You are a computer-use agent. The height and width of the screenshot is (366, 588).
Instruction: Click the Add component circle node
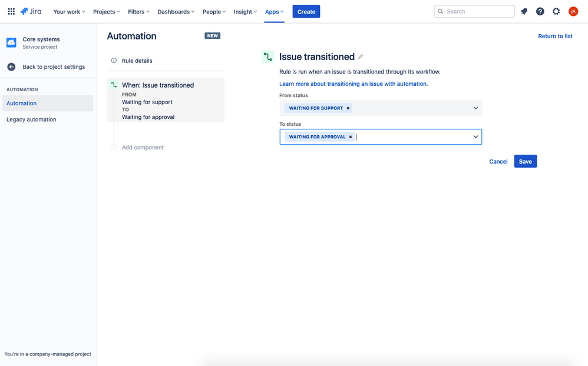tap(114, 147)
